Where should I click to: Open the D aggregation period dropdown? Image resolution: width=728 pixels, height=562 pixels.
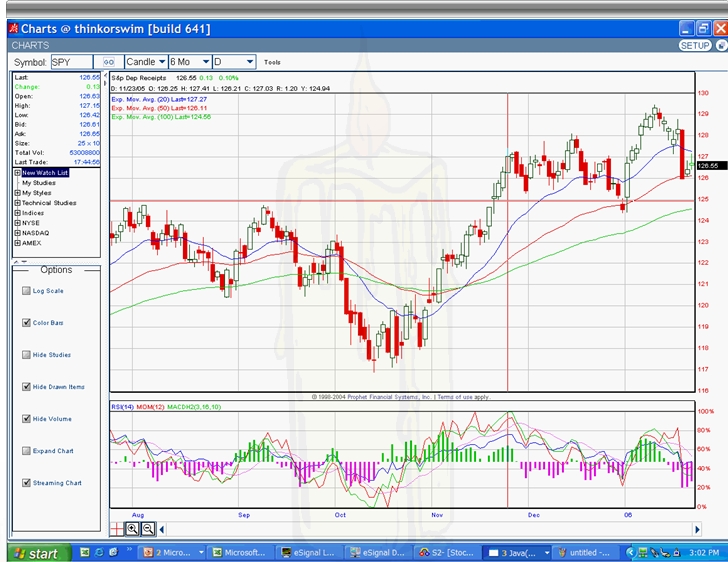click(x=234, y=62)
